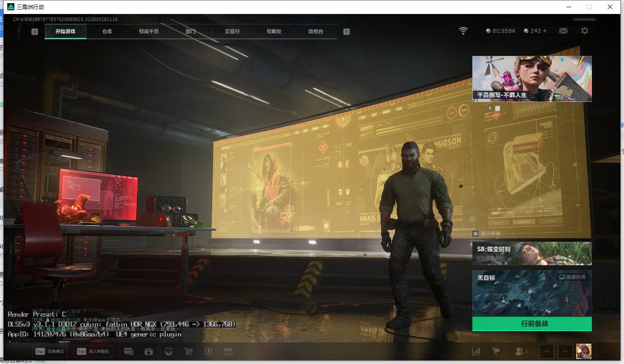This screenshot has width=624, height=364.
Task: Click the supply crate icon in bottom bar
Action: (x=149, y=351)
